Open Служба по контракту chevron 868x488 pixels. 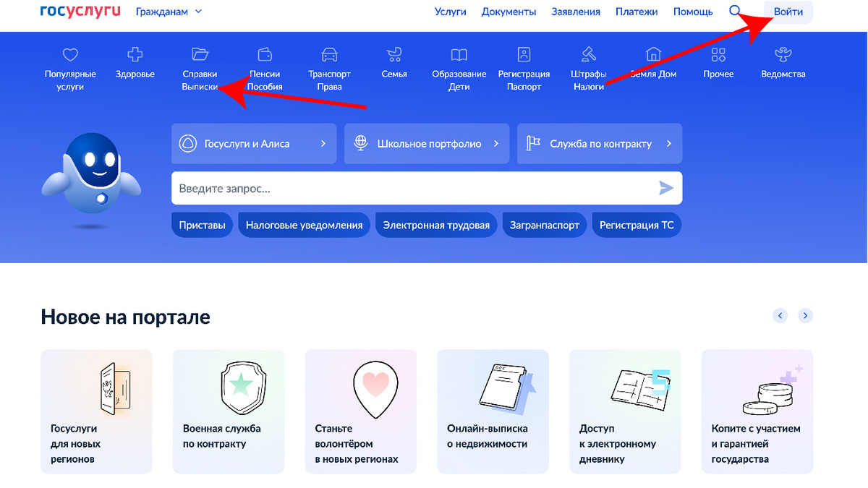click(x=669, y=143)
